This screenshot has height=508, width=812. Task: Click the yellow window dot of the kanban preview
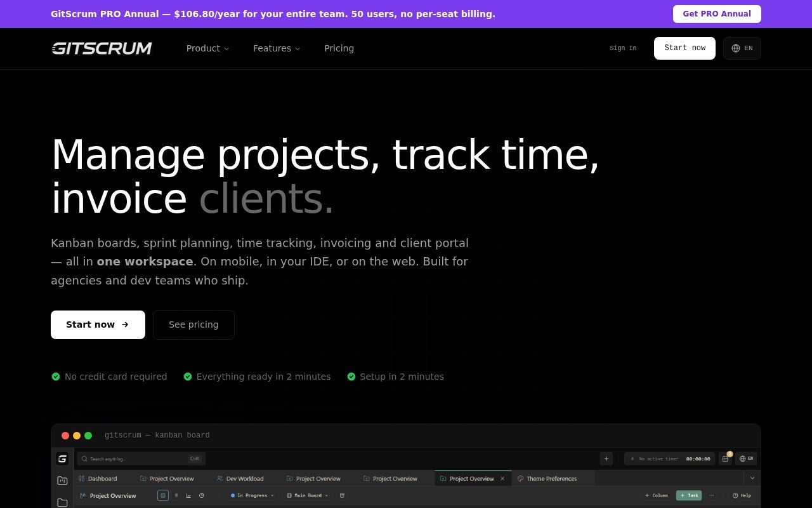click(77, 436)
